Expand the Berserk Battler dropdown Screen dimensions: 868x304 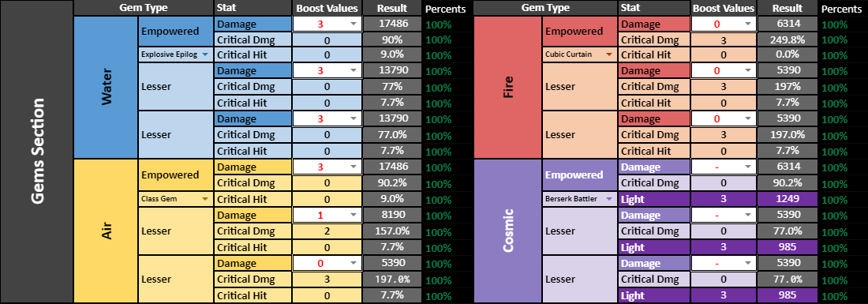[609, 198]
